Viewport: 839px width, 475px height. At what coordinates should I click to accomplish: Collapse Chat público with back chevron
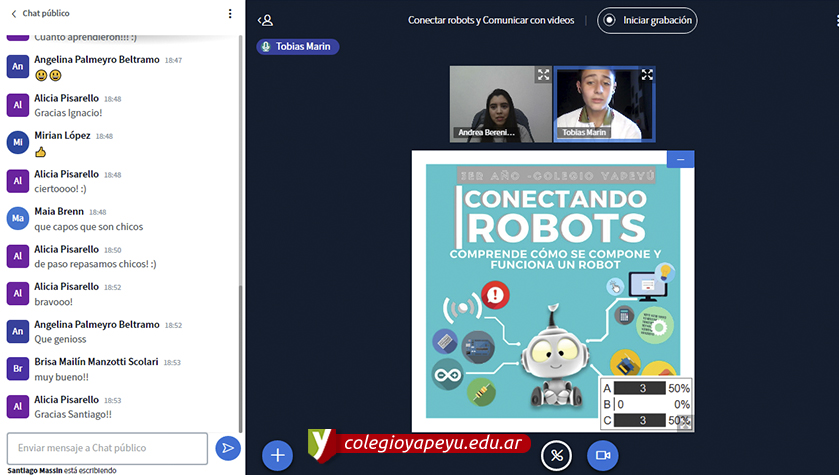click(x=14, y=14)
